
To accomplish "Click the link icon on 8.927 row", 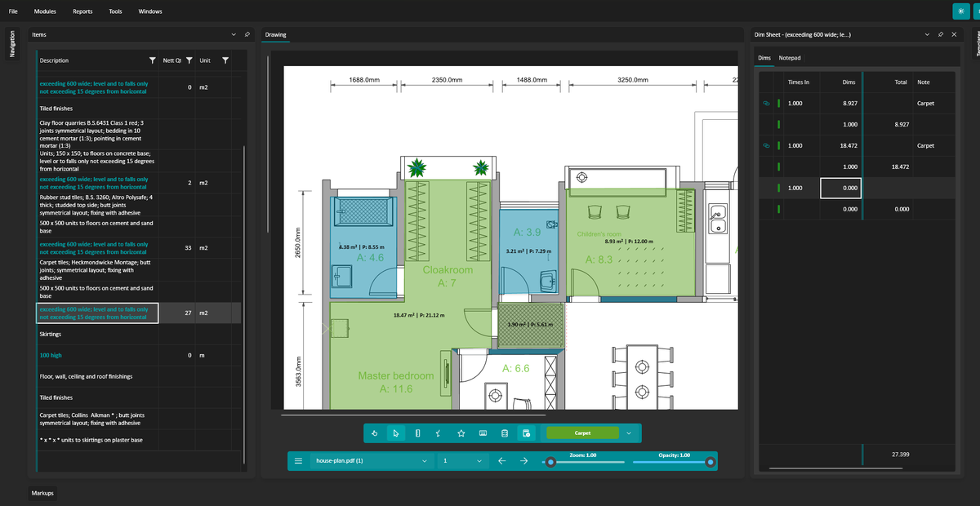I will tap(767, 104).
